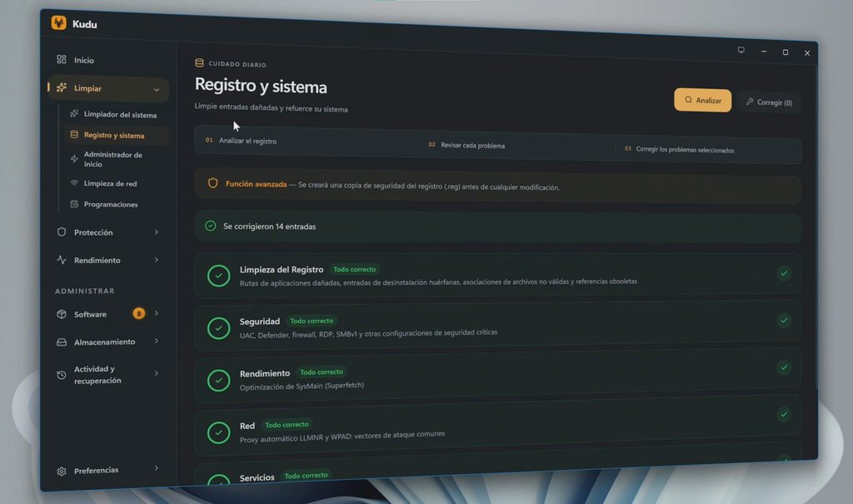
Task: Collapse the Limpiar section chevron
Action: [x=156, y=90]
